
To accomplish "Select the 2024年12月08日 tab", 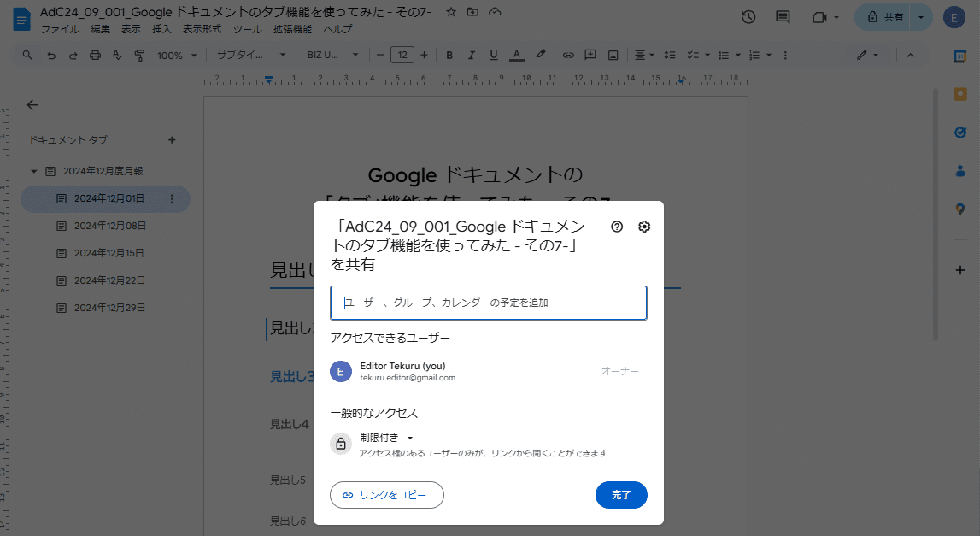I will click(x=105, y=226).
